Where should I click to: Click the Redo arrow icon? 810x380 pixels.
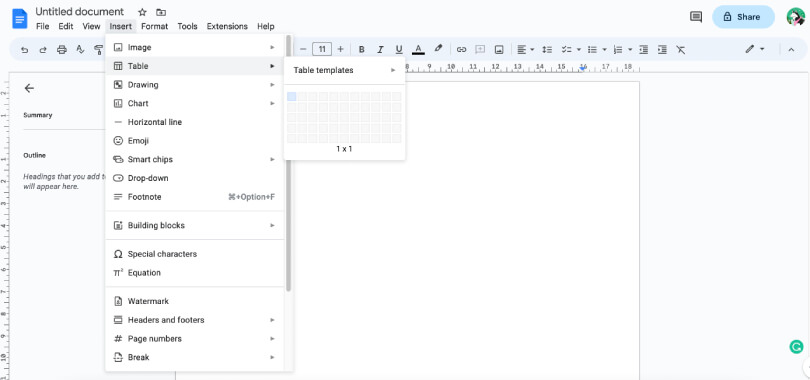[x=43, y=50]
